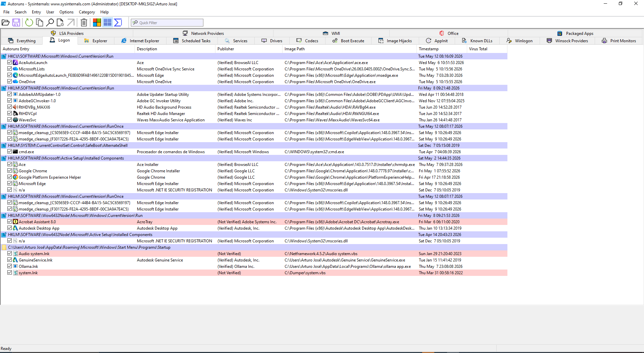The image size is (644, 353).
Task: Sort by the Autoruns Entry column header
Action: click(x=67, y=49)
